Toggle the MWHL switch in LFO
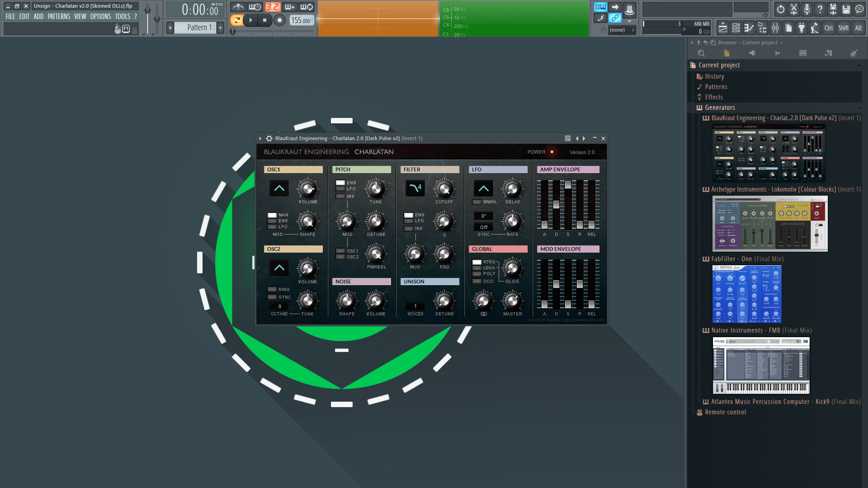This screenshot has height=488, width=868. pos(477,202)
